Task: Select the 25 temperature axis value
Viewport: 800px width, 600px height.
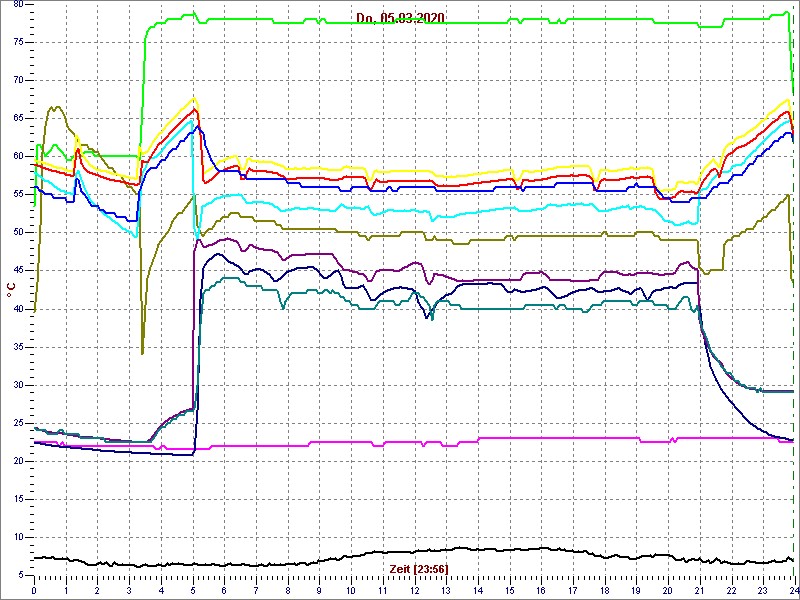Action: pos(18,423)
